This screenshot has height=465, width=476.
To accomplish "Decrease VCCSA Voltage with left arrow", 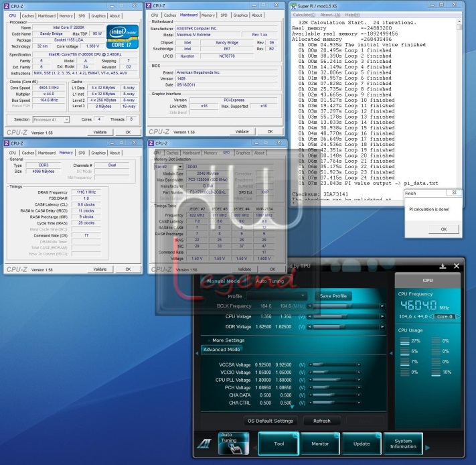I will tap(310, 364).
